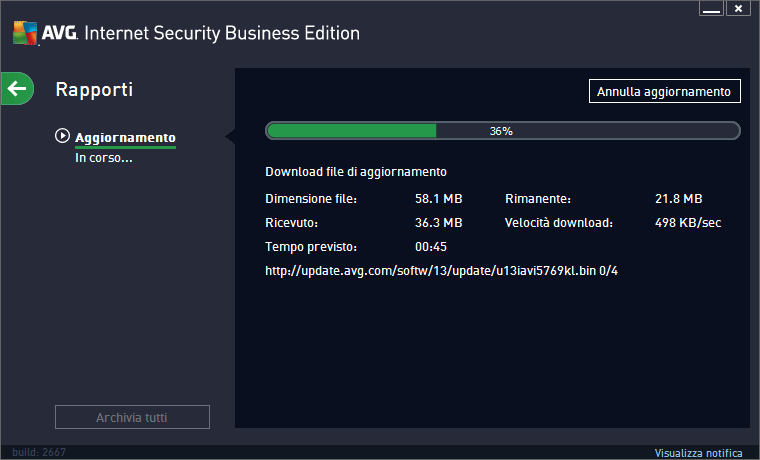Go back using the green arrow button

click(x=17, y=89)
